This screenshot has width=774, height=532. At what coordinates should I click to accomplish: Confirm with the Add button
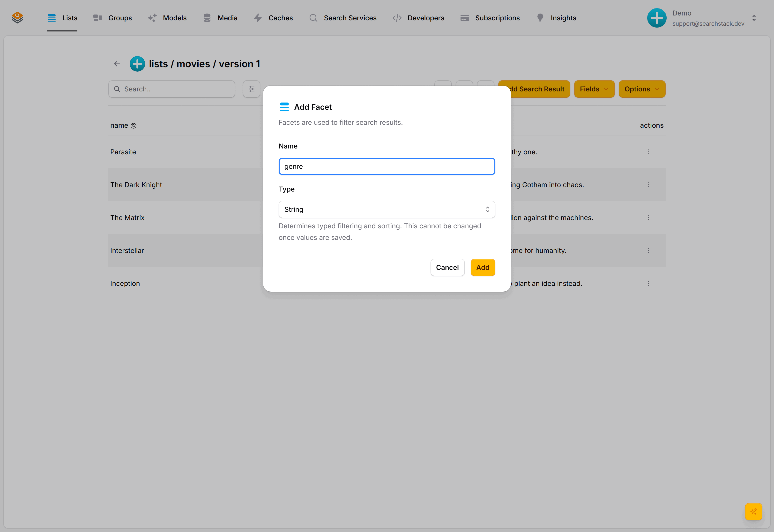[x=483, y=267]
